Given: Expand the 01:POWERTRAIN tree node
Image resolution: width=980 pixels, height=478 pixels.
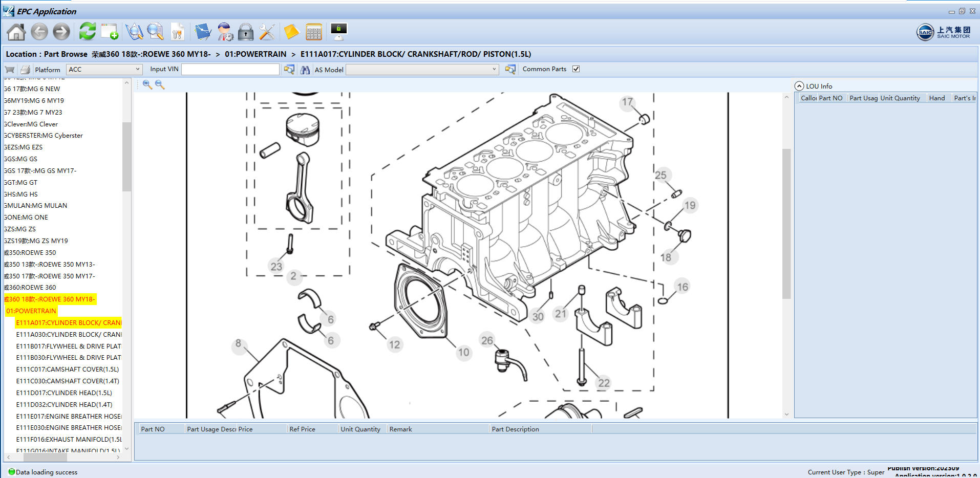Looking at the screenshot, I should (30, 311).
